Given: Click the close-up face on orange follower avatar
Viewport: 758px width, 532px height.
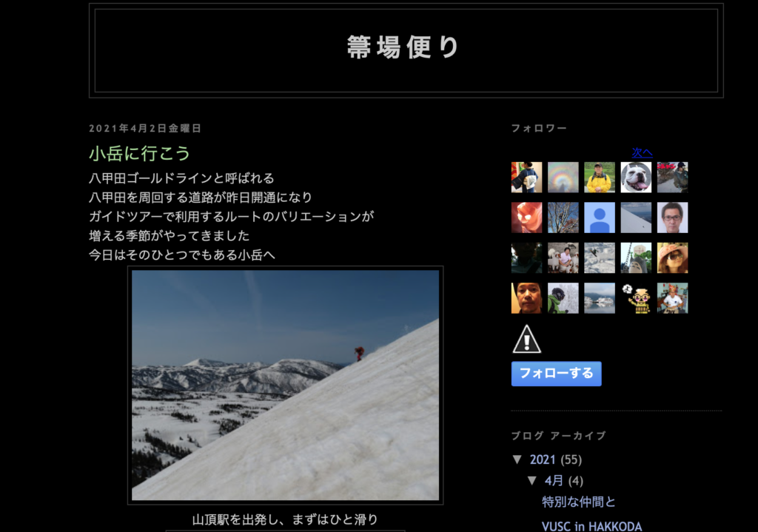Looking at the screenshot, I should (526, 298).
